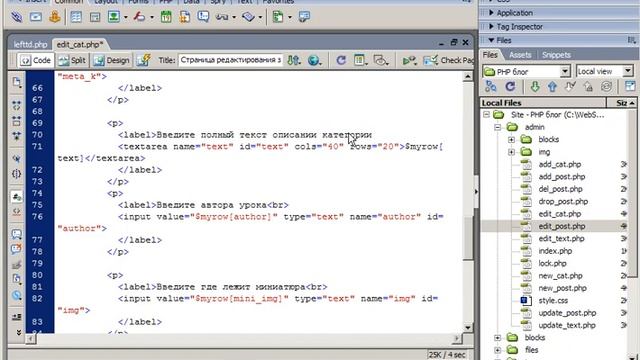Screen dimensions: 640x360
Task: Open the File Management menu icon
Action: (x=294, y=60)
